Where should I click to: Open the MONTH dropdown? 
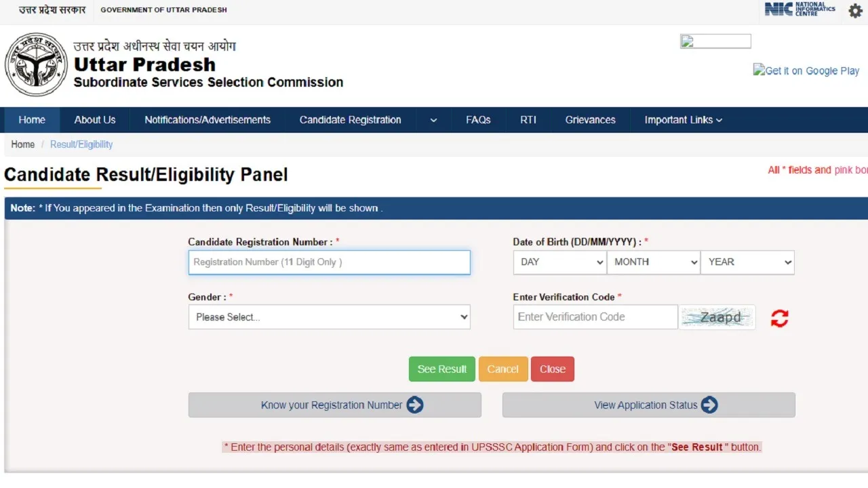pyautogui.click(x=653, y=262)
